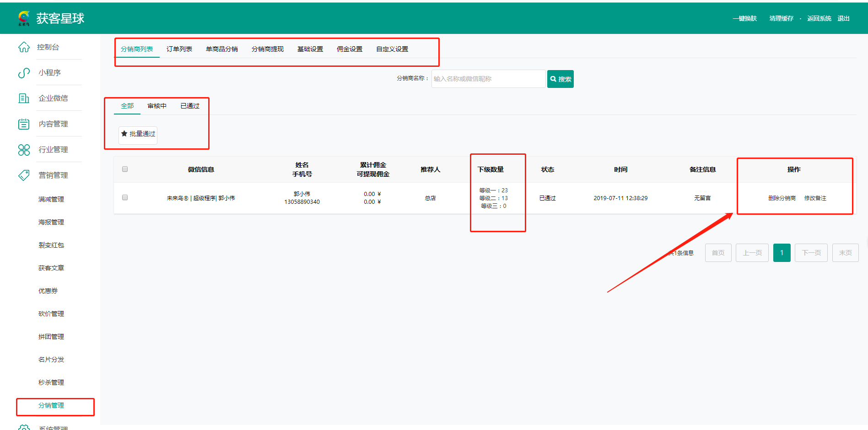Click the 企业微信 building icon
The height and width of the screenshot is (430, 868).
pyautogui.click(x=24, y=98)
